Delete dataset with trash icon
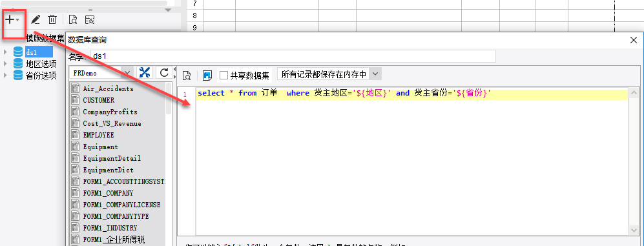Screen dimensions: 644x246 click(x=52, y=19)
